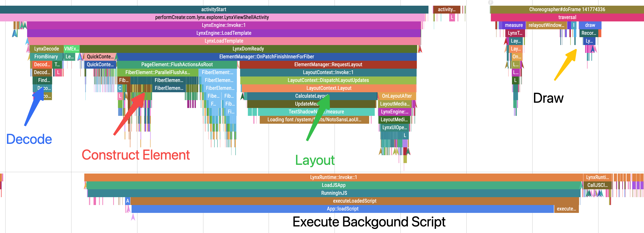Select the VMEx… green slice
Screen dimensions: 644x233
click(72, 49)
